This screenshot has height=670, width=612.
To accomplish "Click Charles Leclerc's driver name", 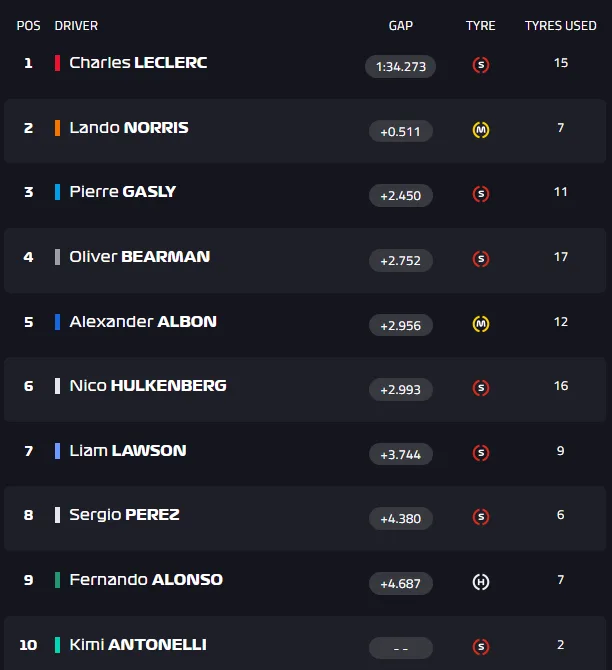I will tap(138, 63).
